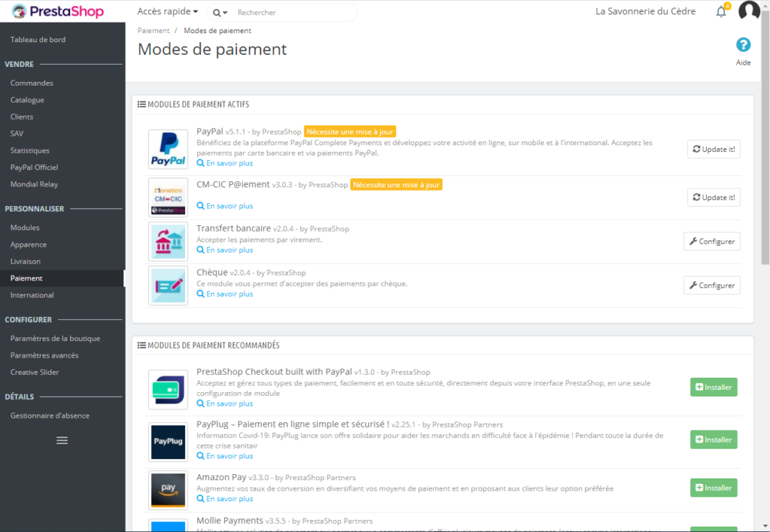Viewport: 770px width, 532px height.
Task: Open International menu item
Action: (32, 295)
